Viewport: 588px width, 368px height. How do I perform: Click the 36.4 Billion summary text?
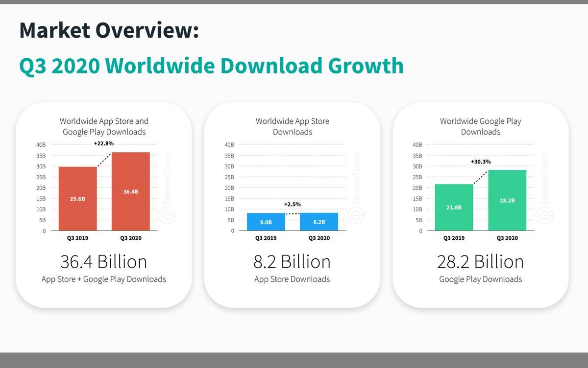[x=104, y=261]
